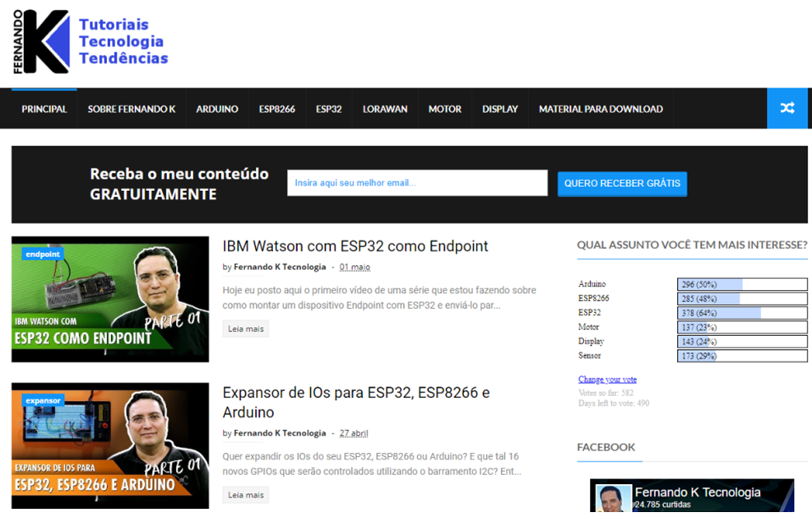Click the FACEBOOK section heading
This screenshot has height=513, width=812.
(x=606, y=447)
